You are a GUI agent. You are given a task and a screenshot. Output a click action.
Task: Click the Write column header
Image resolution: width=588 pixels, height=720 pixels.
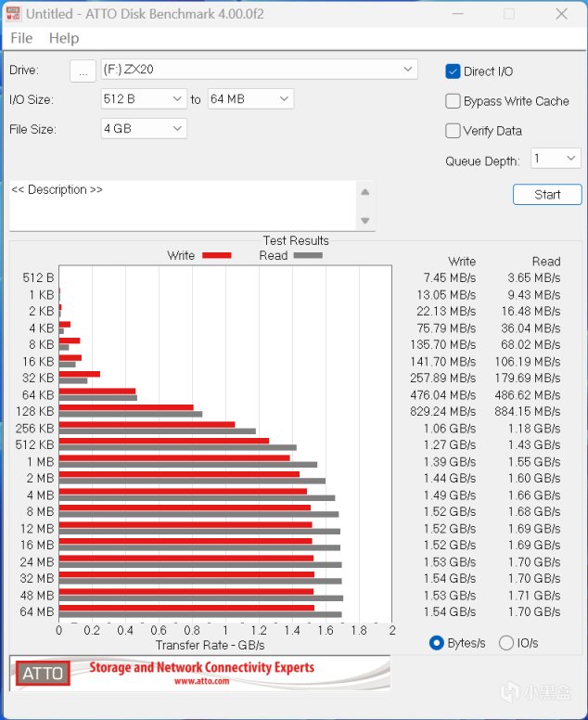click(462, 262)
